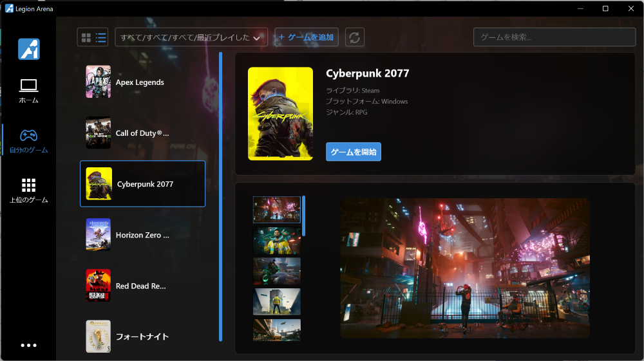Click the game list vertical scrollbar
This screenshot has width=644, height=361.
[x=220, y=197]
